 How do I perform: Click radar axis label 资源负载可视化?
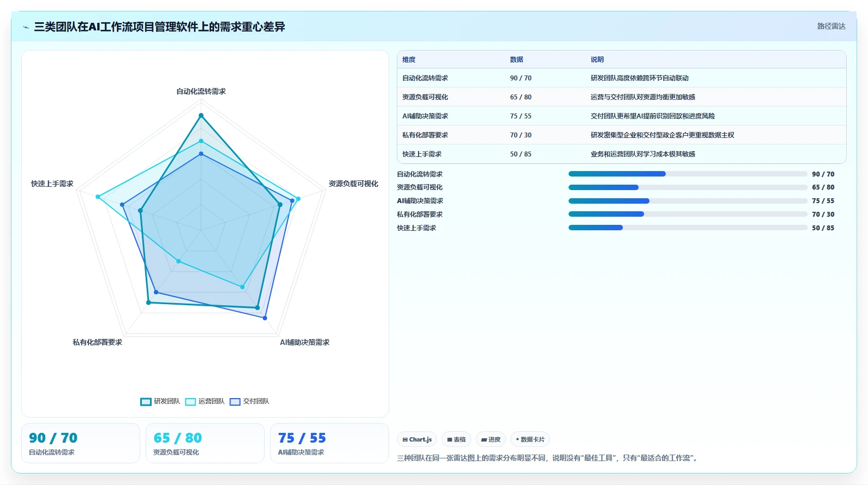pyautogui.click(x=353, y=184)
